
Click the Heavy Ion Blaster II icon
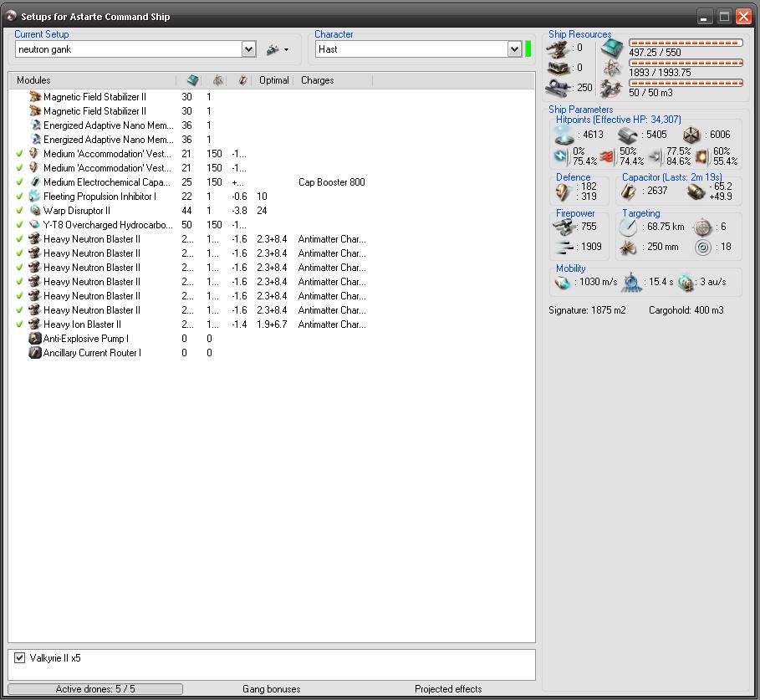point(34,324)
